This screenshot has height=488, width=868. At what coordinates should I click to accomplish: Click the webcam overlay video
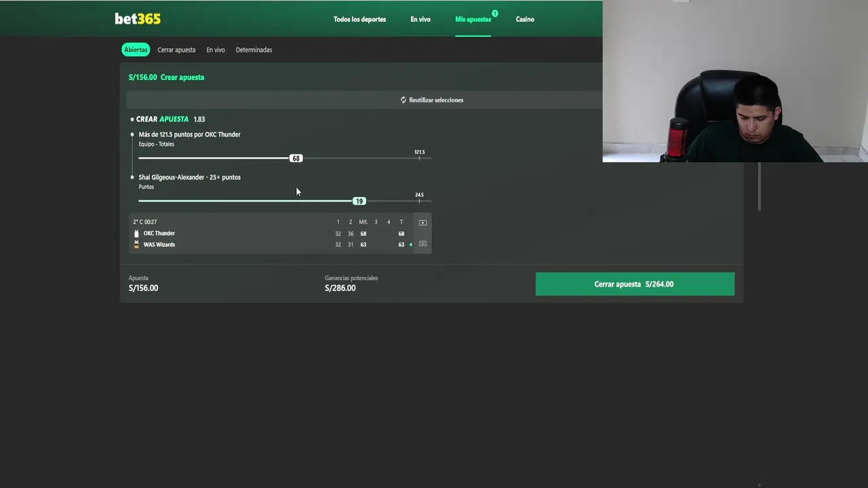point(735,81)
